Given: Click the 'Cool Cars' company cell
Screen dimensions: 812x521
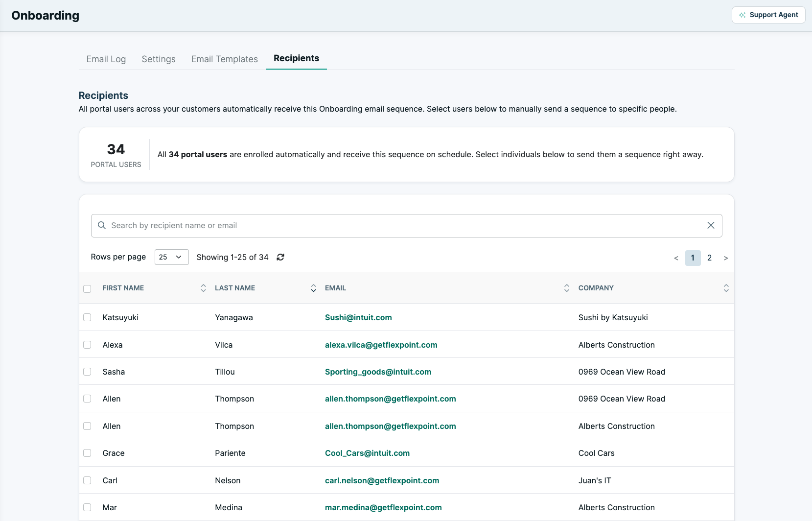Looking at the screenshot, I should [x=597, y=453].
